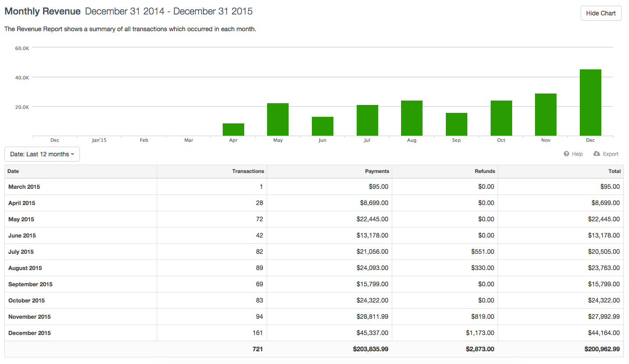Select the July 2015 row label
The height and width of the screenshot is (364, 629).
[21, 252]
